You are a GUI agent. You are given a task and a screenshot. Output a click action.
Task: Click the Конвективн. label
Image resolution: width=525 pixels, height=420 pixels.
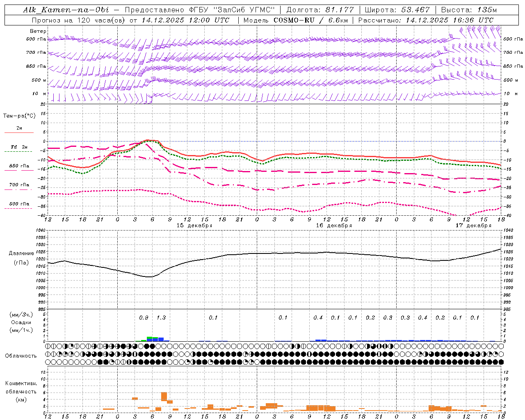[21, 383]
